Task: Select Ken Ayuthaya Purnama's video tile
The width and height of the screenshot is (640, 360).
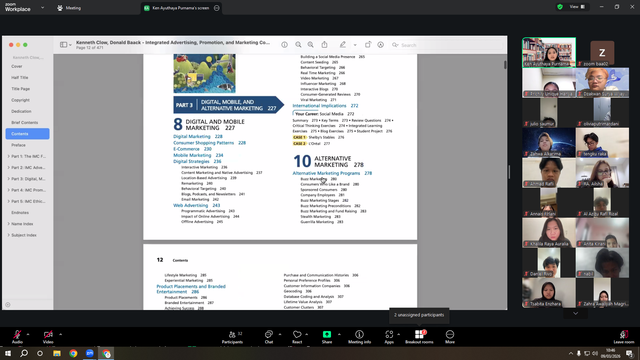Action: (x=549, y=52)
